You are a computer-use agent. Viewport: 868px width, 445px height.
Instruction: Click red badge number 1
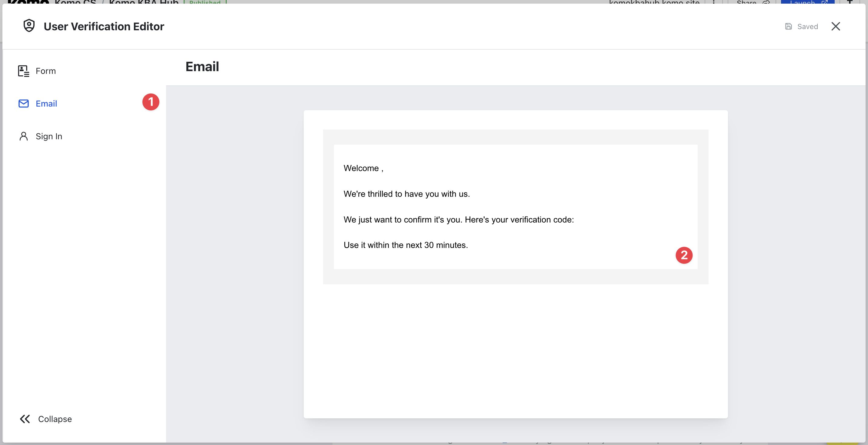(151, 102)
